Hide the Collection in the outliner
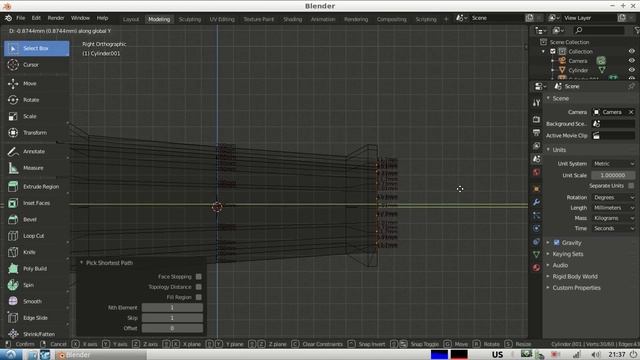640x360 pixels. tap(631, 51)
